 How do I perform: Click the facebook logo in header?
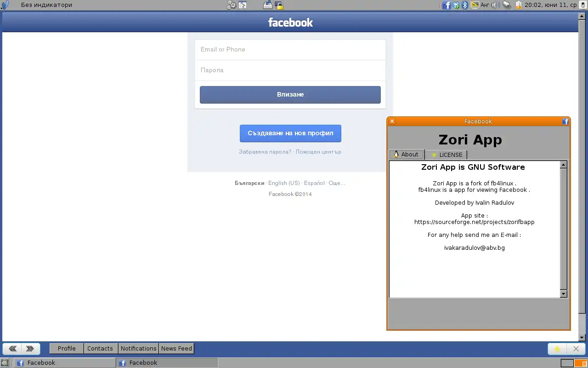coord(290,22)
